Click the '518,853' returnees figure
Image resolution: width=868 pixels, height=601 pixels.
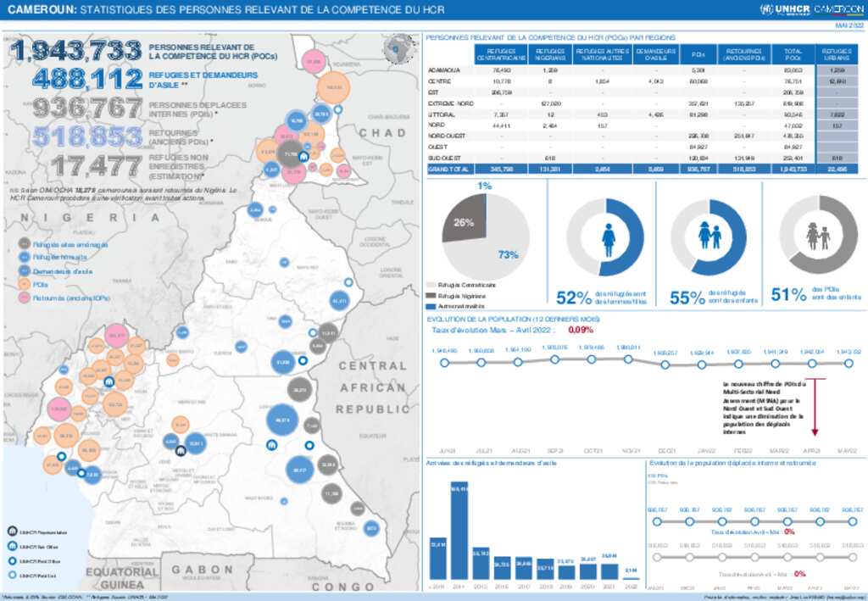click(87, 136)
